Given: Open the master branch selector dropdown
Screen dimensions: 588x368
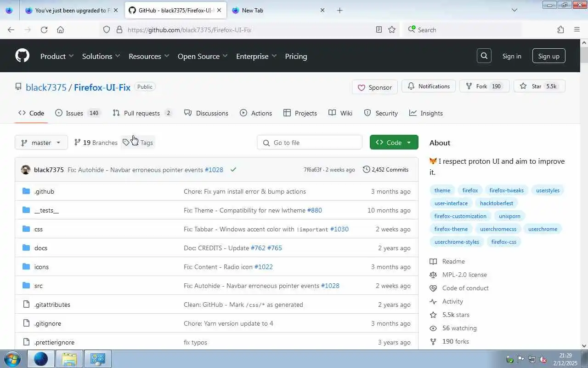Looking at the screenshot, I should click(x=41, y=143).
